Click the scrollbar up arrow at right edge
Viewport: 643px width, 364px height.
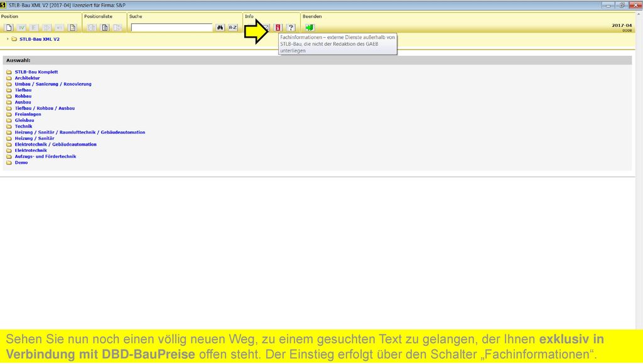639,14
